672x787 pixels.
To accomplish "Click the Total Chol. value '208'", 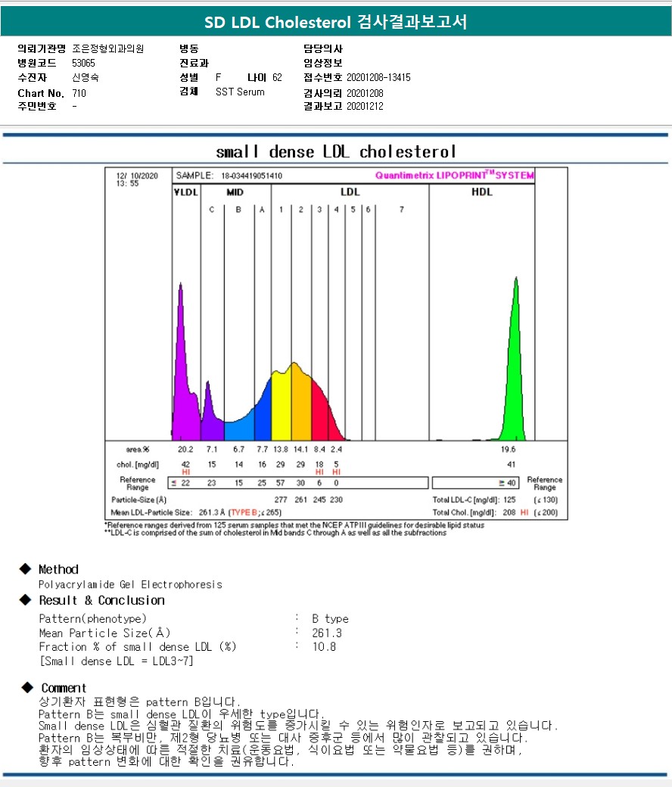I will 509,512.
